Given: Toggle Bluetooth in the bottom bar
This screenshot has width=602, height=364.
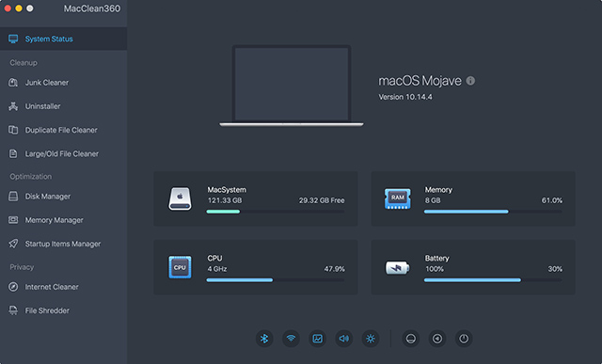Looking at the screenshot, I should tap(264, 339).
